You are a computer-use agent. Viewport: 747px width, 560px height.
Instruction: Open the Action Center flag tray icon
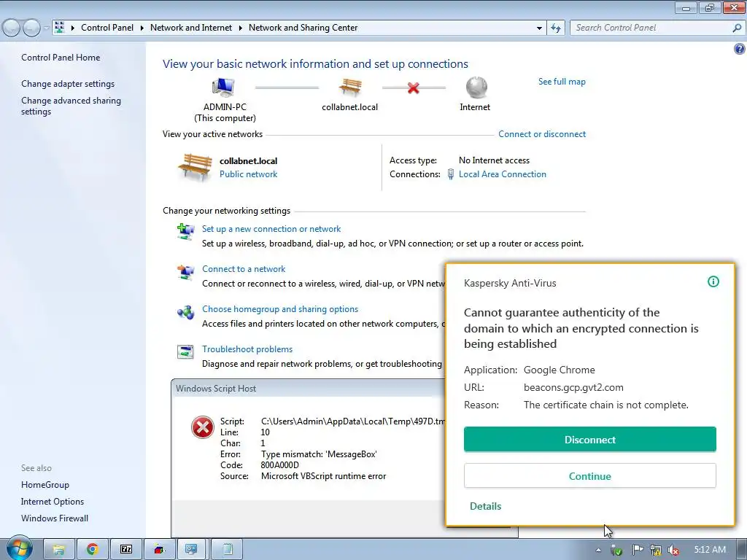pyautogui.click(x=638, y=550)
